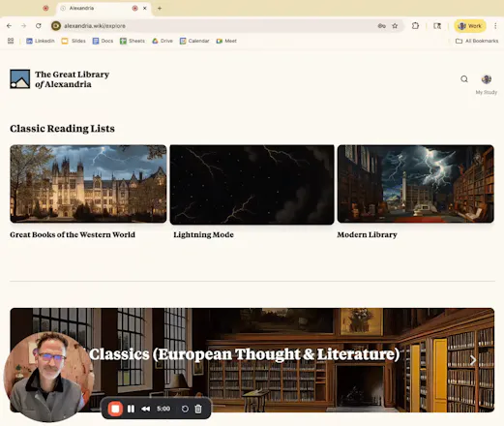Viewport: 504px width, 426px height.
Task: Reload the current page
Action: pyautogui.click(x=39, y=26)
